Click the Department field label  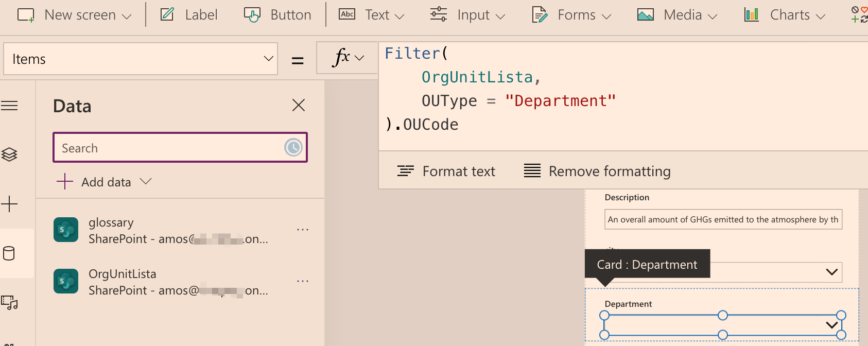tap(628, 304)
